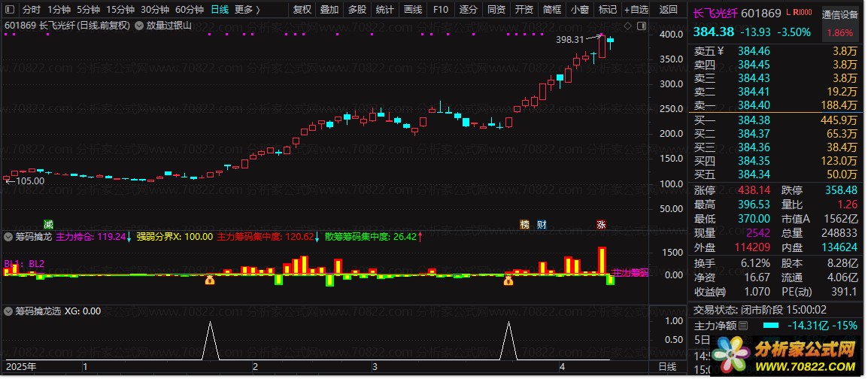Click the month 3 marker on time axis
The width and height of the screenshot is (868, 379).
(375, 366)
